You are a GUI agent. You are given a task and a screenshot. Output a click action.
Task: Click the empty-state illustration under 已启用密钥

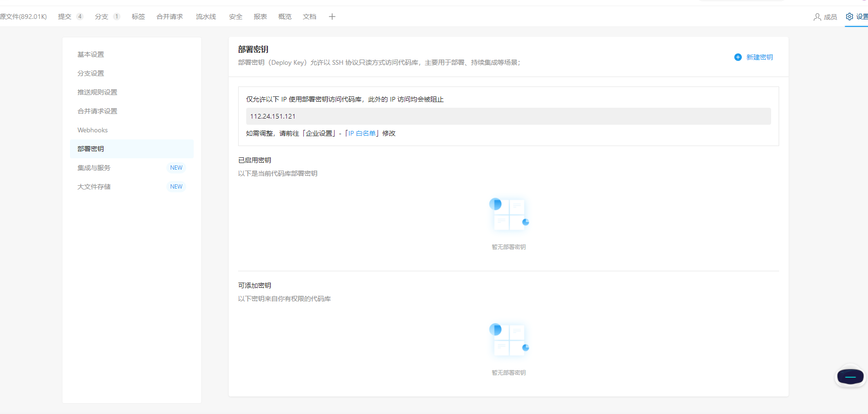pos(509,215)
